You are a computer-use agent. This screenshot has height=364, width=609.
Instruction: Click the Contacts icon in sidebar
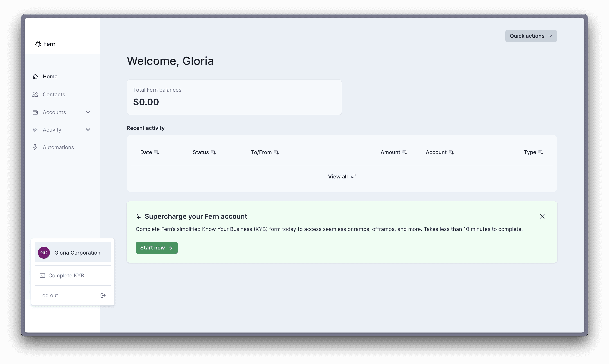coord(36,94)
